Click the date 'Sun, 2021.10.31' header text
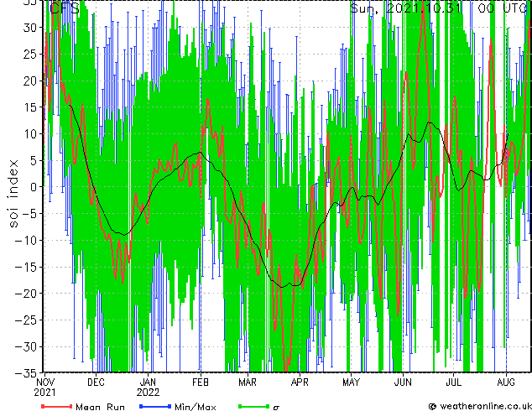This screenshot has width=532, height=411. click(x=406, y=8)
